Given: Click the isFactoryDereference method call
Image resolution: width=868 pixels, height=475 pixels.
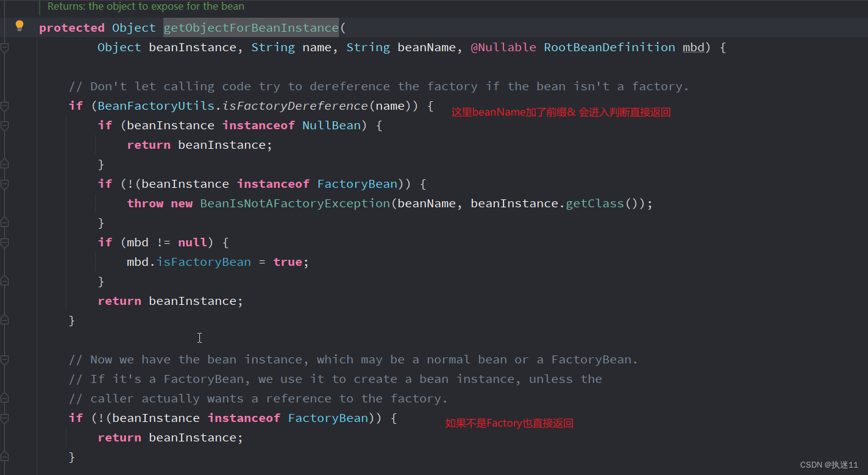Looking at the screenshot, I should click(295, 106).
